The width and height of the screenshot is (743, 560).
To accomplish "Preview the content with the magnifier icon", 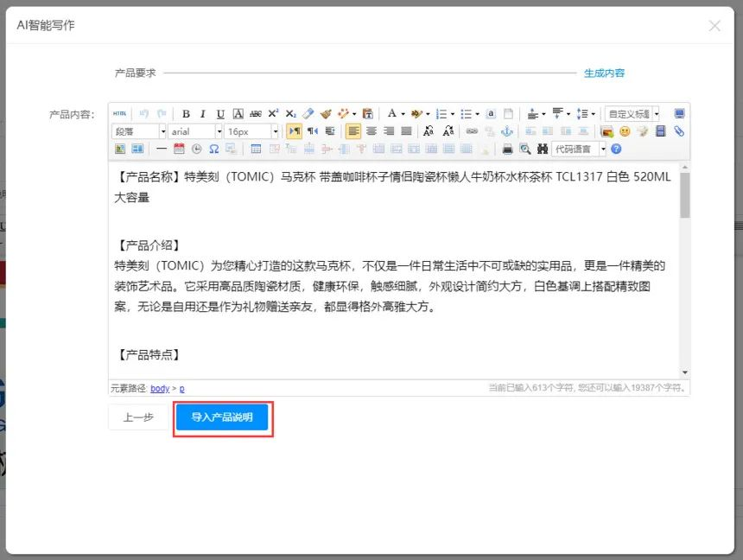I will (x=525, y=149).
